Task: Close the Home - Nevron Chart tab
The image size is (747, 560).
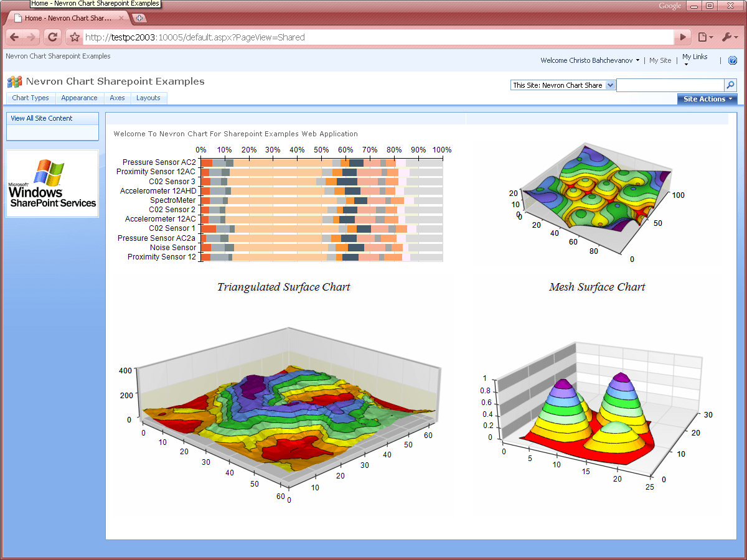Action: pyautogui.click(x=121, y=18)
